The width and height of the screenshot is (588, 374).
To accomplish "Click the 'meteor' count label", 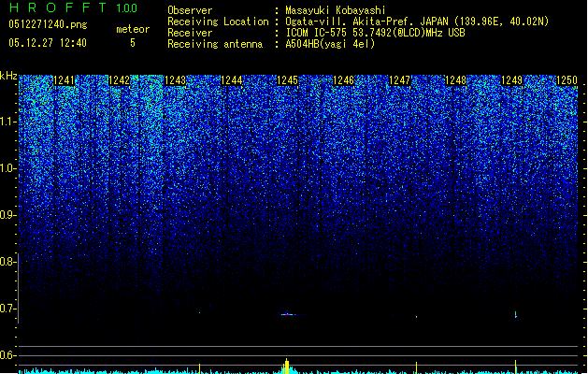I will pos(133,29).
